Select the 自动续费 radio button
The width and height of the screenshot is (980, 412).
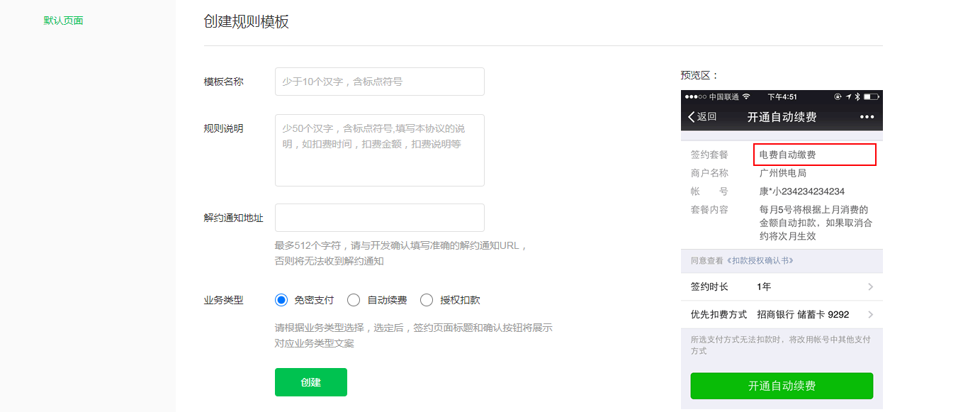(x=354, y=300)
